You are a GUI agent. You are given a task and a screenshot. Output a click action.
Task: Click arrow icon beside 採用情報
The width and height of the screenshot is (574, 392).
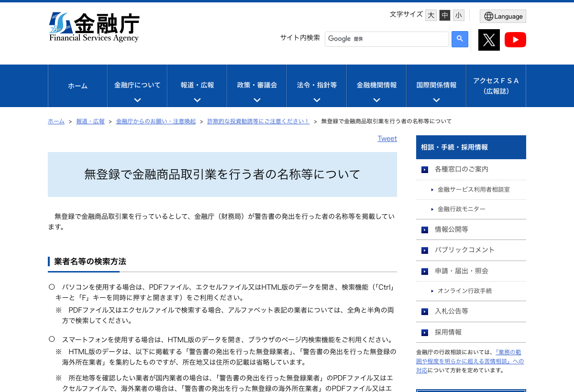tap(425, 333)
